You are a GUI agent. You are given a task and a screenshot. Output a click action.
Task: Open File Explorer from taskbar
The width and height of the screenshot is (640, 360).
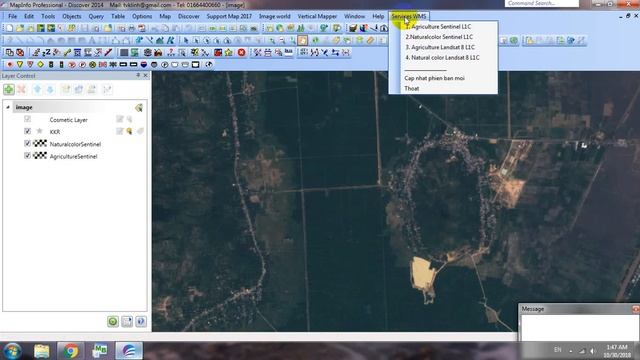(42, 351)
